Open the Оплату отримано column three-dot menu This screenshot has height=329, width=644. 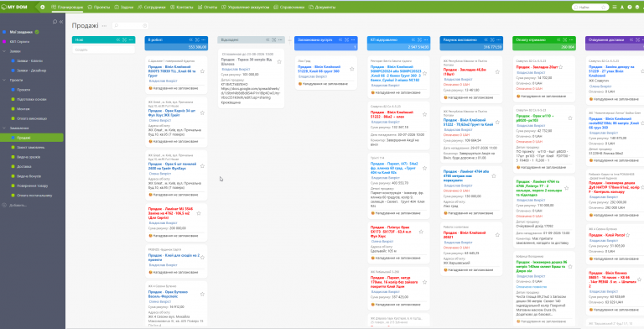(x=572, y=40)
